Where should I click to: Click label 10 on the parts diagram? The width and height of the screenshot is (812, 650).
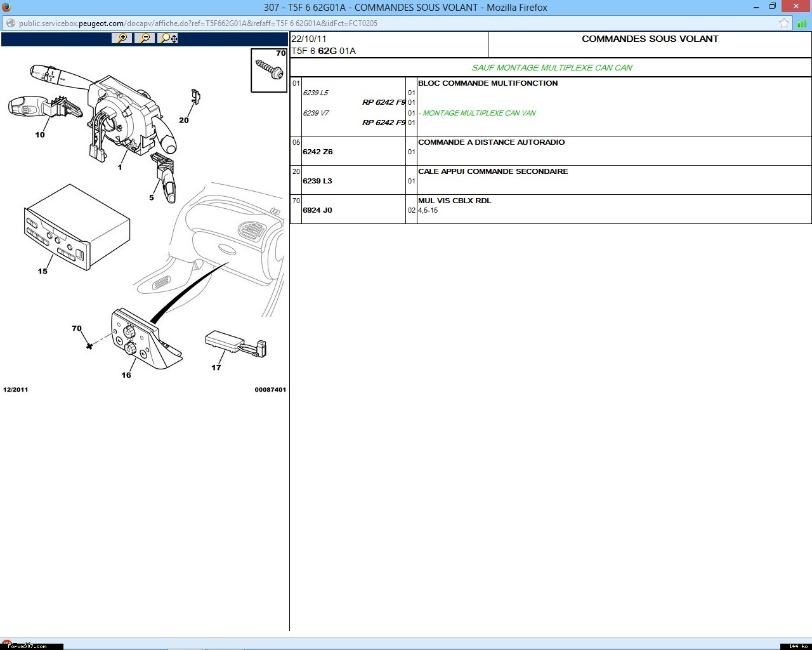click(x=40, y=135)
